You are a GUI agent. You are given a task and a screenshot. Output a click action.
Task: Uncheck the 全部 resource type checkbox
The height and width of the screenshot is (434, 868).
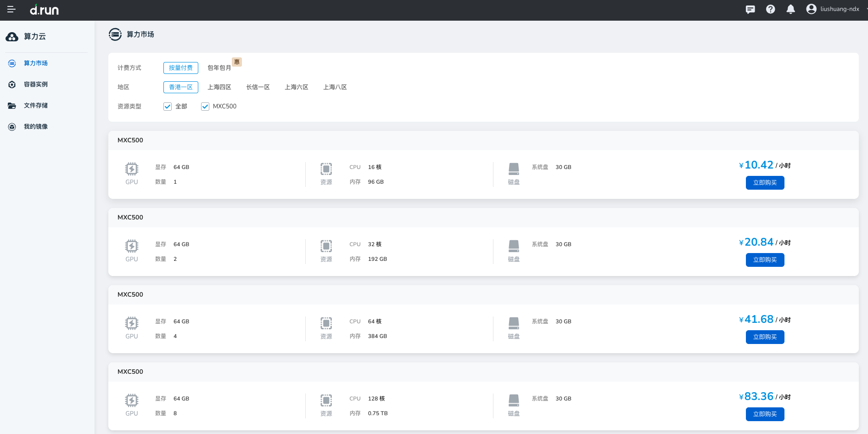168,107
